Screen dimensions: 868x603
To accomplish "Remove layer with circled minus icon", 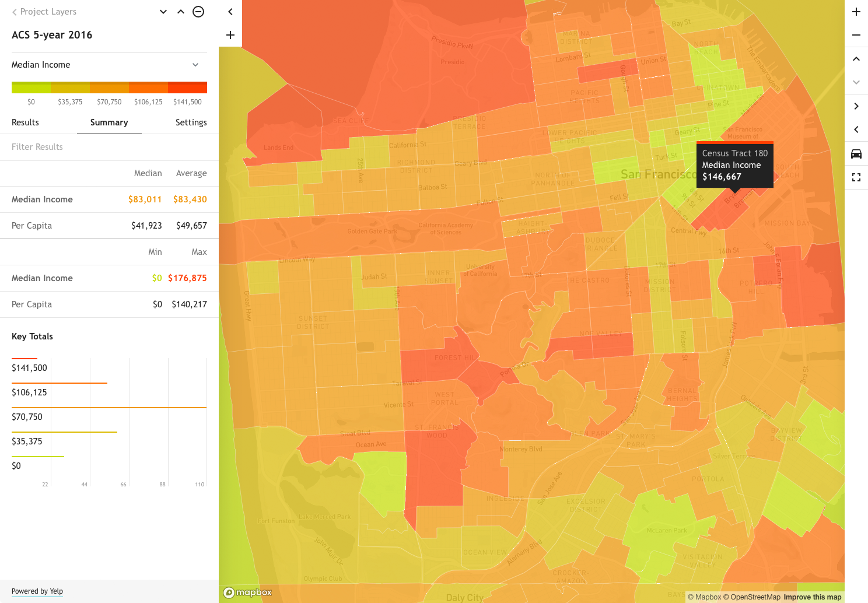I will [x=198, y=12].
